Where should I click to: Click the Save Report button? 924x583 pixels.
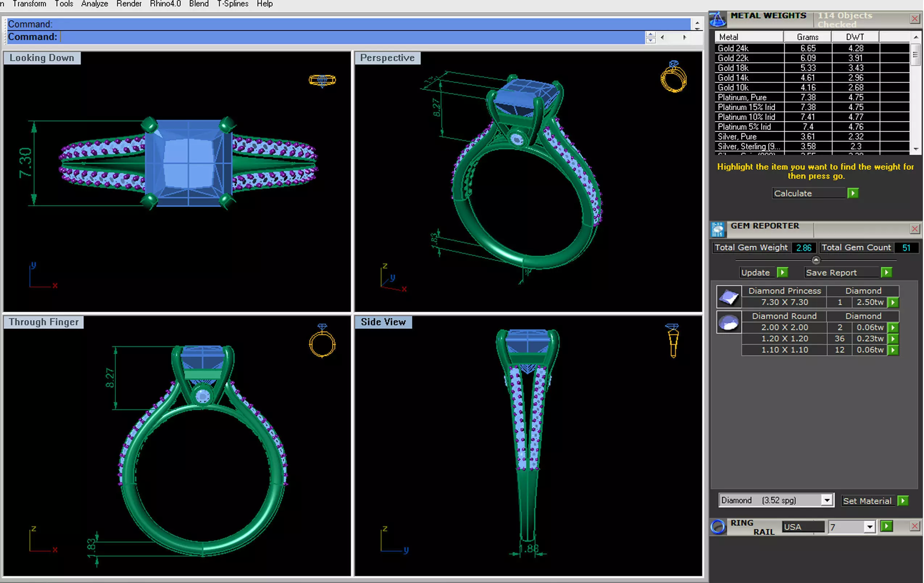(x=842, y=272)
